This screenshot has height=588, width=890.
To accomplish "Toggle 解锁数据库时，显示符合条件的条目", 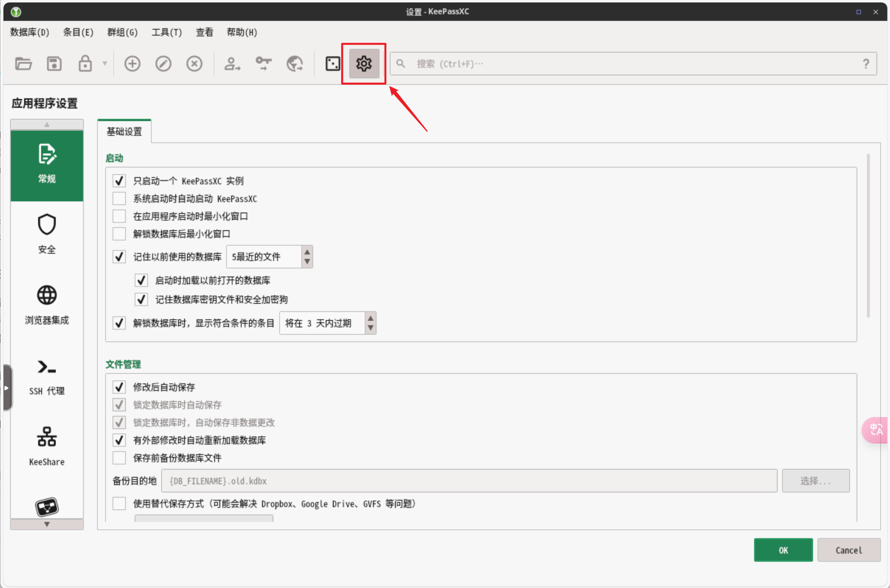I will click(x=119, y=323).
